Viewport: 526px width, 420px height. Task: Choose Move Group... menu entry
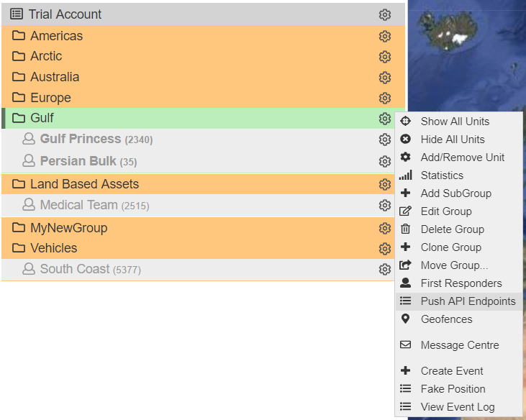click(x=459, y=265)
